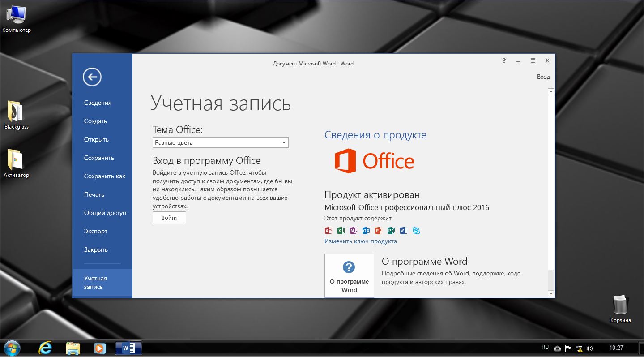Click the Publisher icon in product list
This screenshot has height=357, width=644.
click(391, 231)
